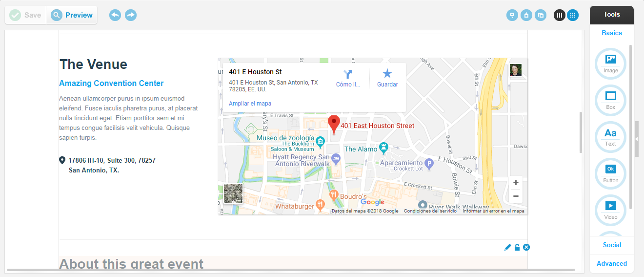Open the page Preview
The height and width of the screenshot is (277, 644).
pyautogui.click(x=72, y=15)
